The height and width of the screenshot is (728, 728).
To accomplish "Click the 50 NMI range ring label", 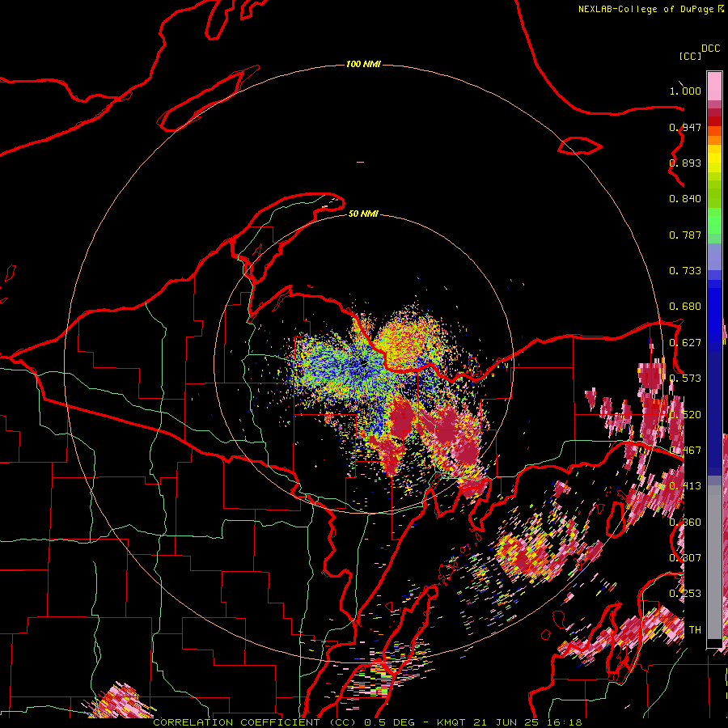I will pyautogui.click(x=363, y=214).
